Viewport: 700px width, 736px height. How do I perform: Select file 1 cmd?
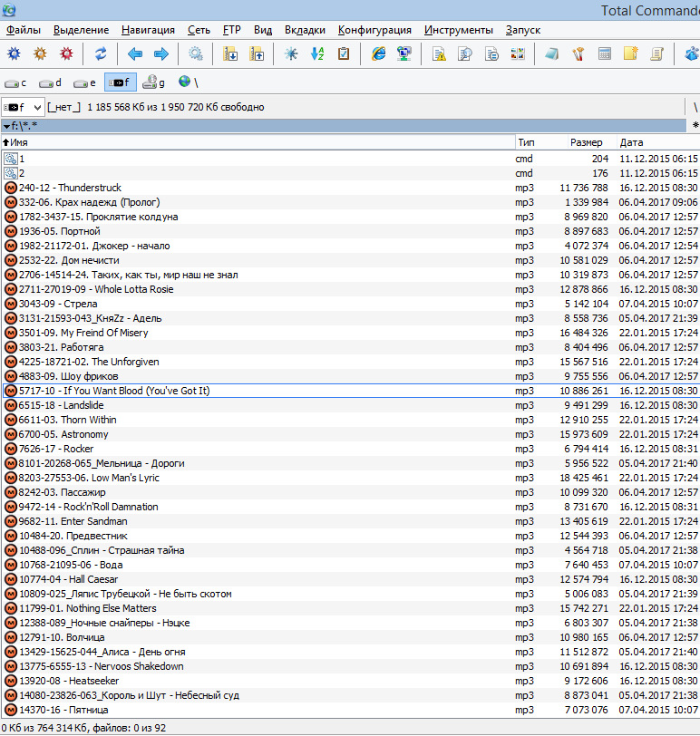coord(350,159)
